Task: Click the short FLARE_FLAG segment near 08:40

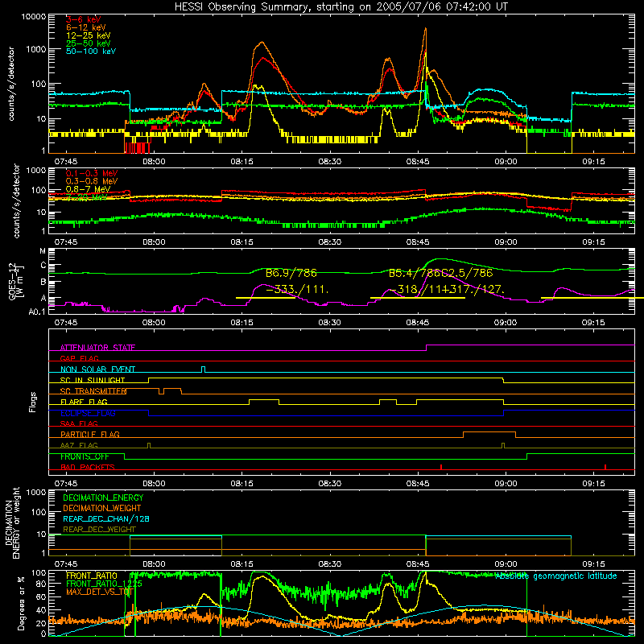Action: 388,399
